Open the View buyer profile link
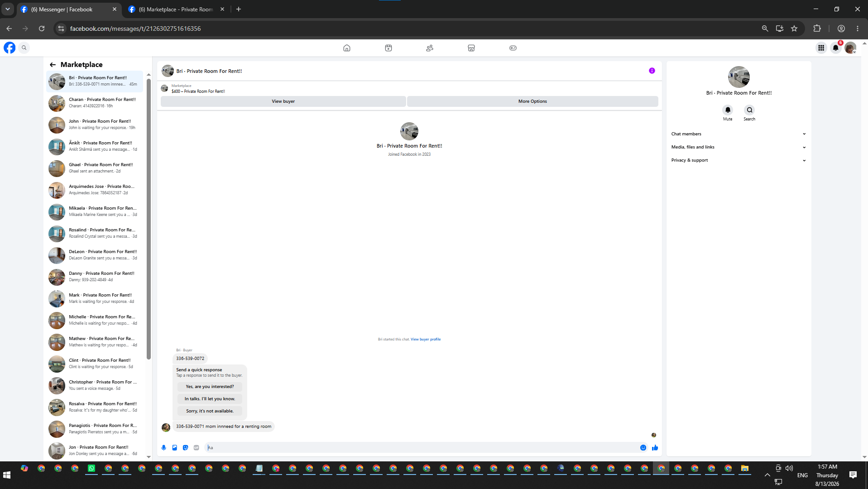 coord(426,339)
